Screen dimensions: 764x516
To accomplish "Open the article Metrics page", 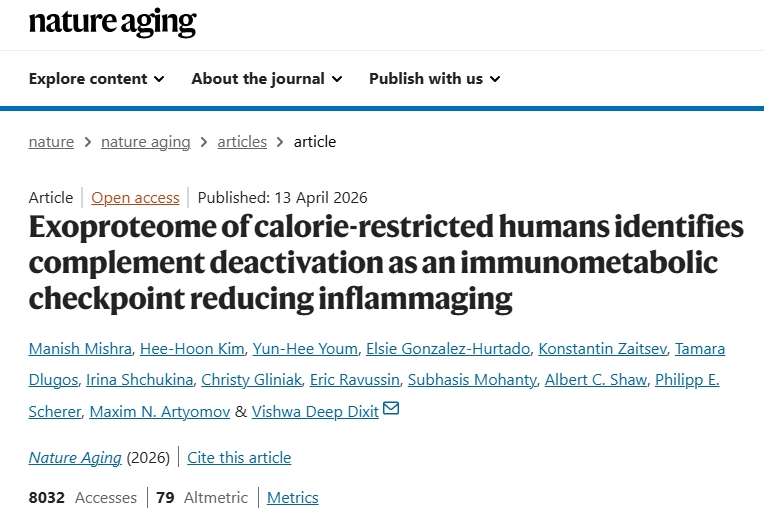I will pos(292,497).
